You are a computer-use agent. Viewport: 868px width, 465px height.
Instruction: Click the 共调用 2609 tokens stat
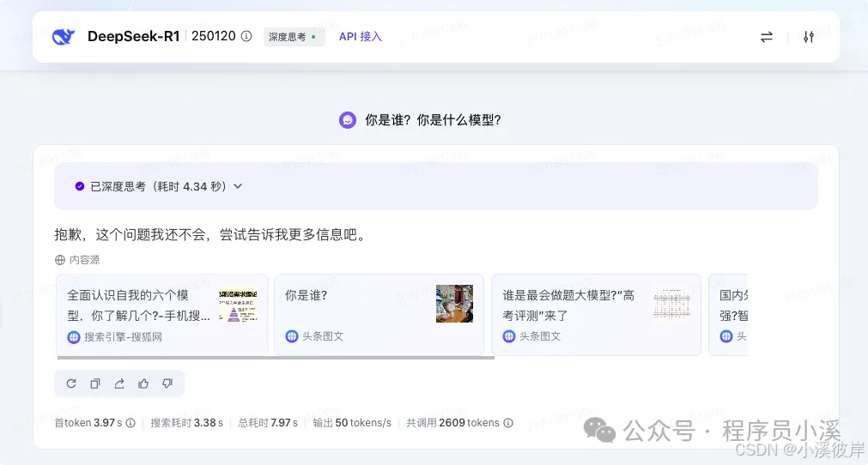452,423
